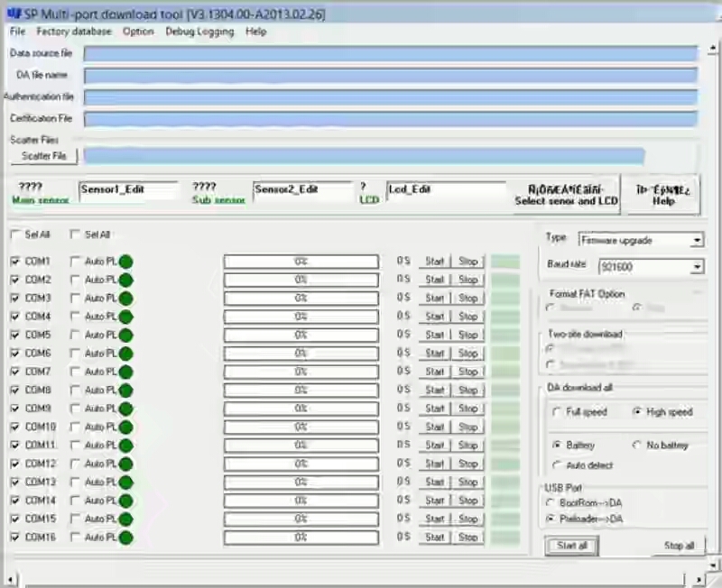Click the green status indicator for COM1
The height and width of the screenshot is (588, 722).
pos(125,261)
